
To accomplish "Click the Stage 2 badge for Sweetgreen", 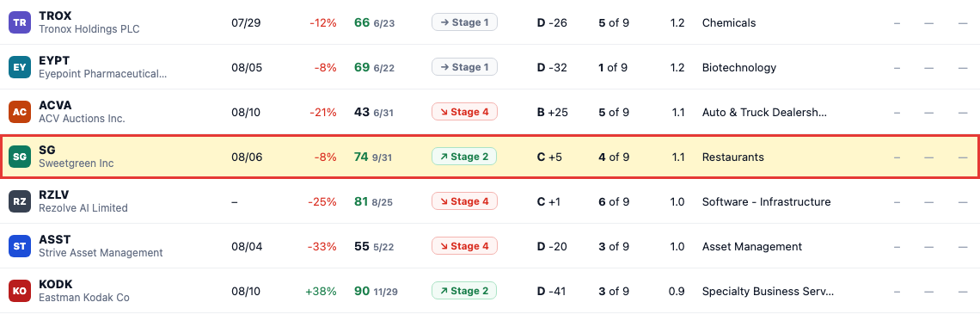I will 464,157.
